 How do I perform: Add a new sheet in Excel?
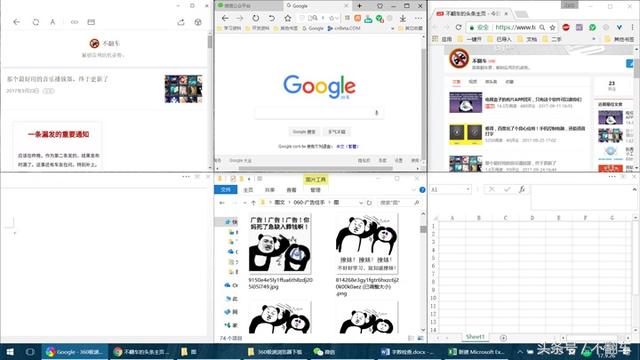pyautogui.click(x=503, y=338)
